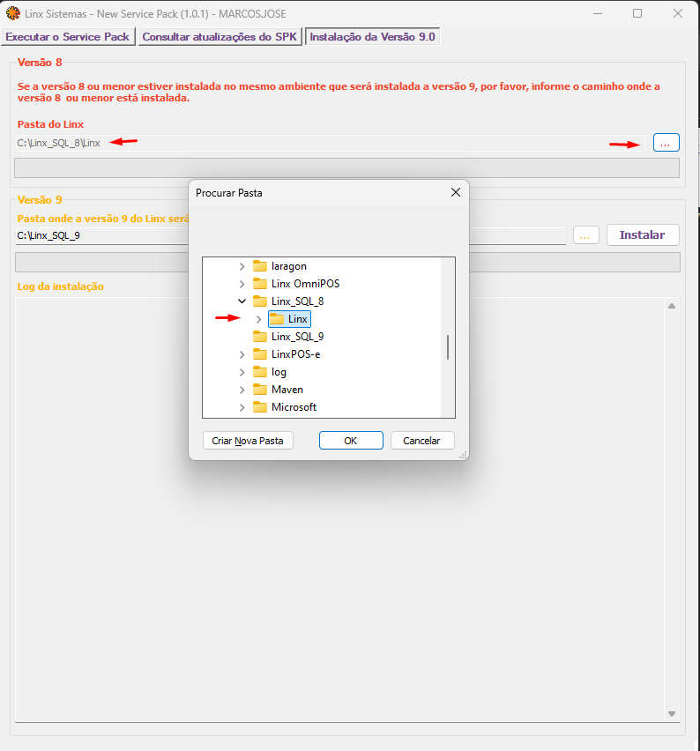Screen dimensions: 700x751
Task: Collapse the Linx_SQL_8 tree node
Action: coord(242,301)
